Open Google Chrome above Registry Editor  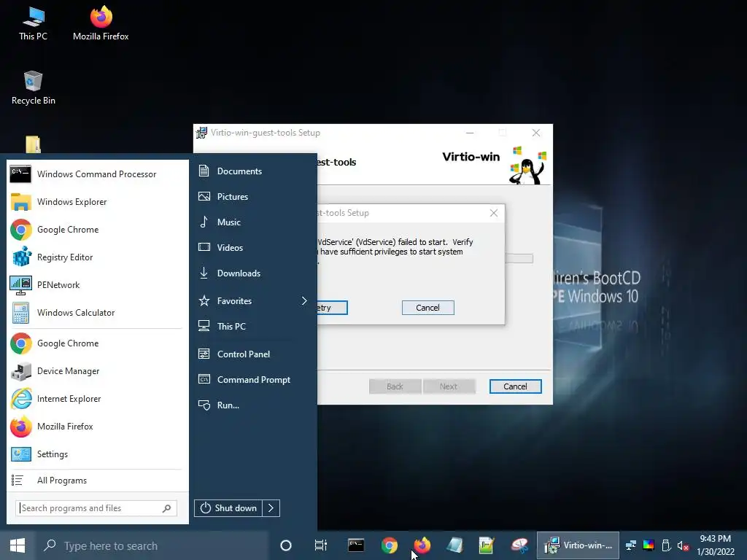[97, 230]
